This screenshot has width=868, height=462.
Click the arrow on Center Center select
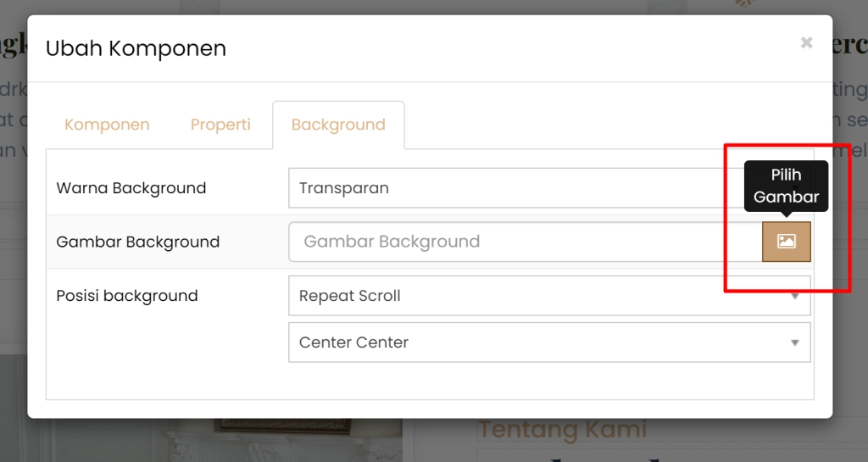coord(795,342)
